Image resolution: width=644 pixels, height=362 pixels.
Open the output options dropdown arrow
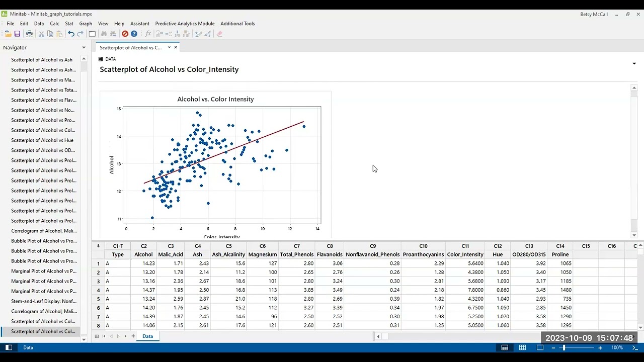[634, 64]
